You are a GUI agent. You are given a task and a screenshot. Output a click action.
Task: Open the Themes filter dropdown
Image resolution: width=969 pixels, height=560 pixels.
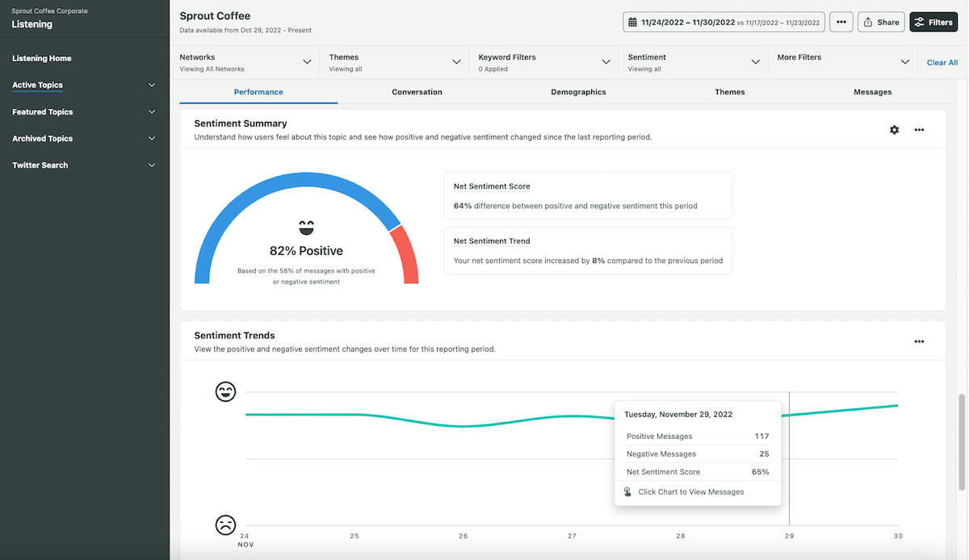point(456,62)
